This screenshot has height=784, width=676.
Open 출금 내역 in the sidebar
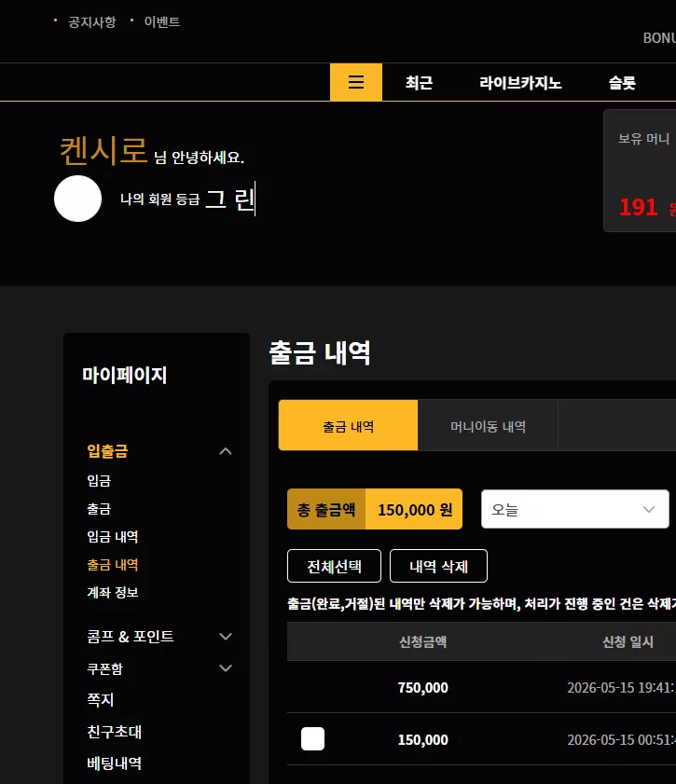tap(113, 565)
